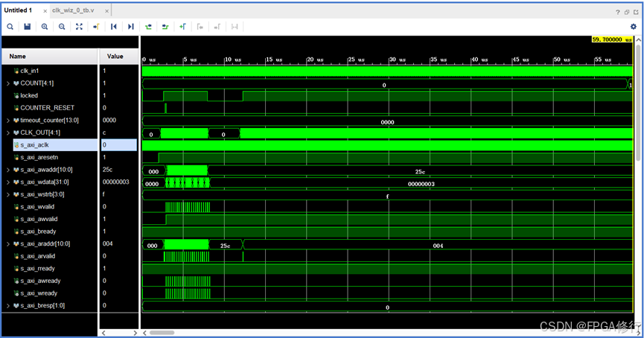Click the waveform horizontal scrollbar thumb

[x=162, y=333]
